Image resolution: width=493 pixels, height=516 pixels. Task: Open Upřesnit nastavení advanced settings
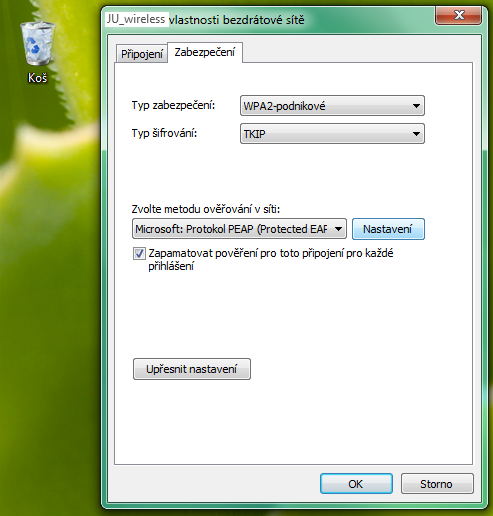(x=192, y=369)
